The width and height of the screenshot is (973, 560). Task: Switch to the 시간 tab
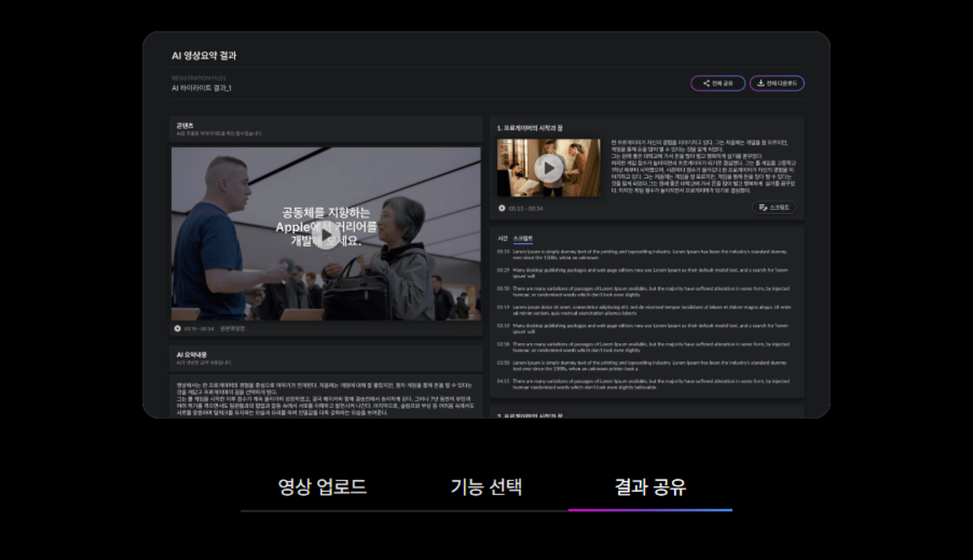click(503, 239)
